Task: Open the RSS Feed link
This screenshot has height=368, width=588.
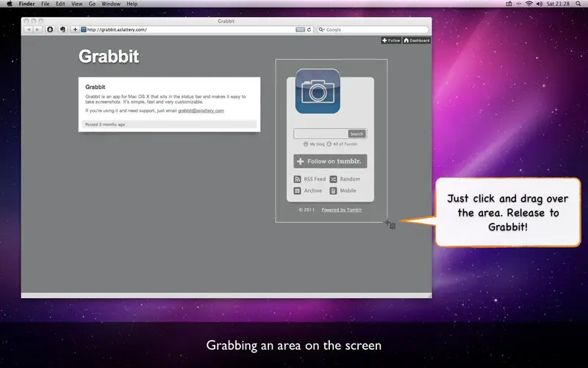Action: 315,179
